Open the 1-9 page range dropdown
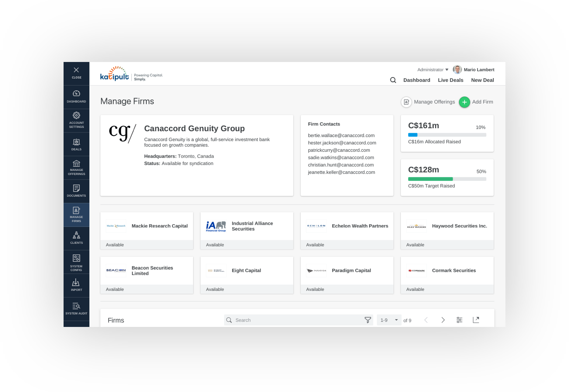 pyautogui.click(x=389, y=320)
